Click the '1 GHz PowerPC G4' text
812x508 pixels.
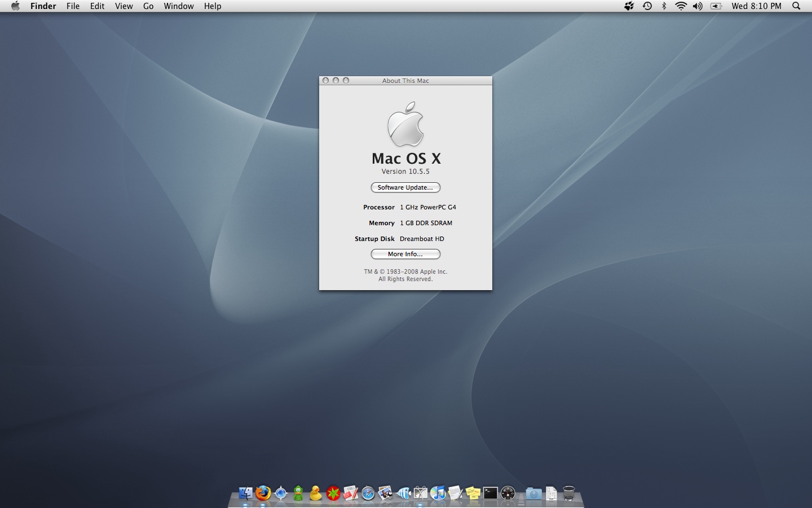[x=428, y=207]
